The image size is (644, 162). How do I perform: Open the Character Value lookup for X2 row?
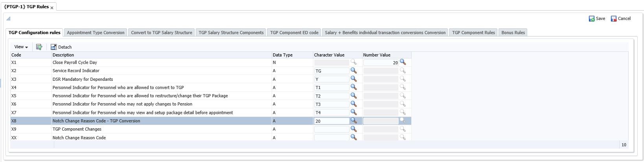353,71
